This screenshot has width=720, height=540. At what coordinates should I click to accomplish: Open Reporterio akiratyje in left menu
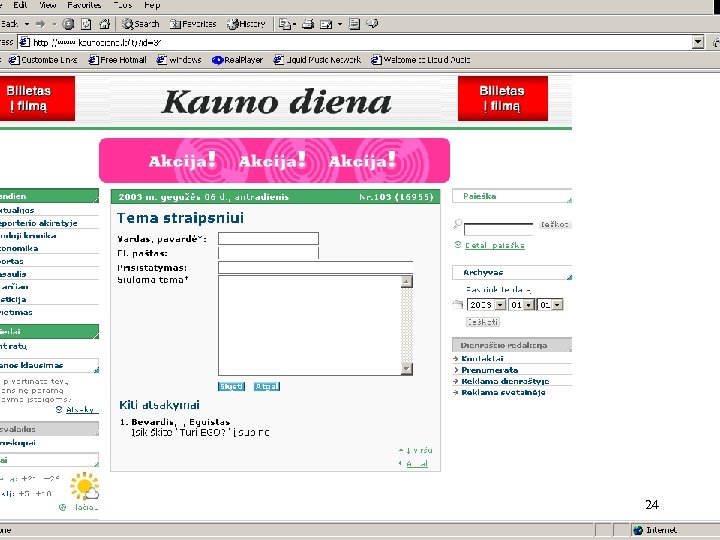(39, 223)
